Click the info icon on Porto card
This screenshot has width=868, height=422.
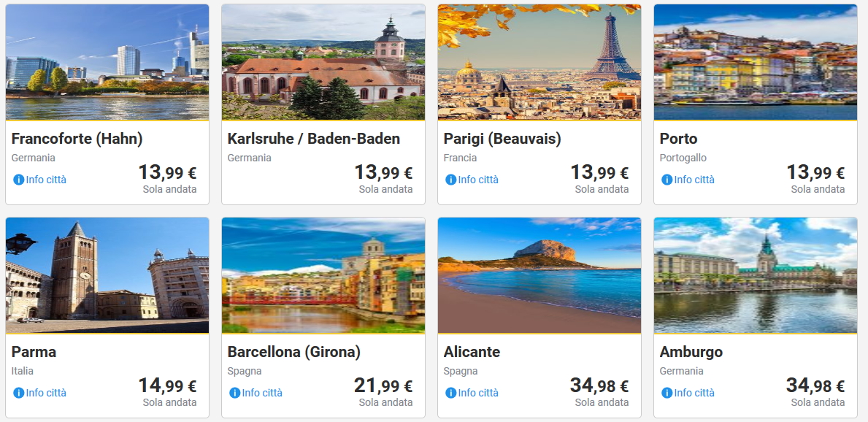click(x=667, y=180)
